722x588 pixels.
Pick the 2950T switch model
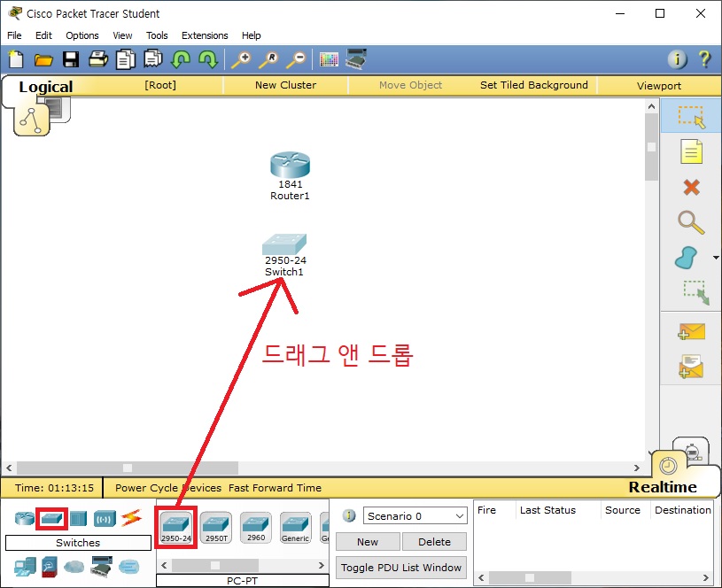[216, 528]
